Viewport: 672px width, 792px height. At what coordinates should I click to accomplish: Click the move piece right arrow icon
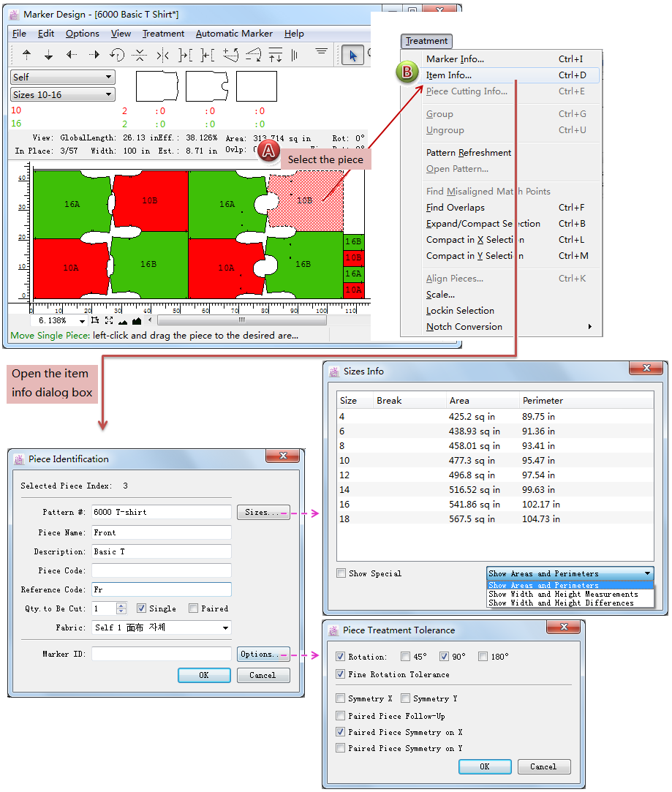coord(94,55)
